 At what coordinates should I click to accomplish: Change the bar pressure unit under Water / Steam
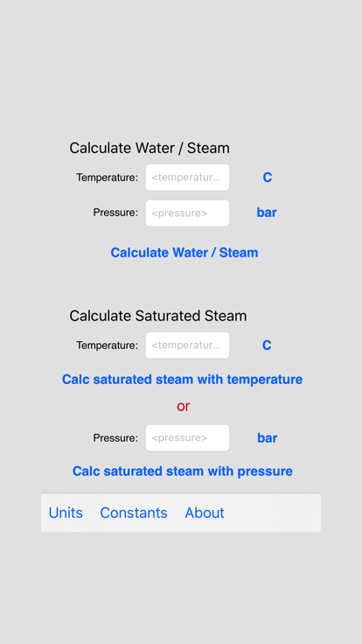(x=267, y=213)
